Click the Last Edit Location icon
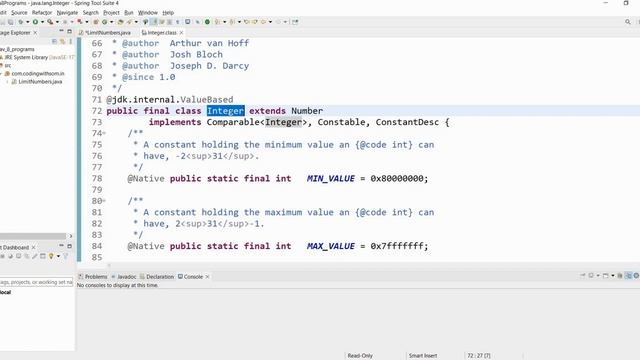Image resolution: width=640 pixels, height=360 pixels. pyautogui.click(x=247, y=22)
